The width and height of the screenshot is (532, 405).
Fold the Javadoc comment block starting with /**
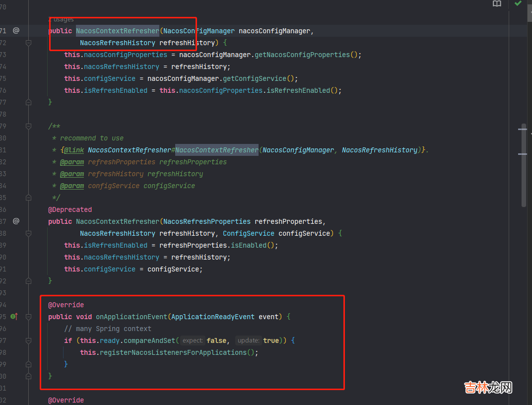click(x=28, y=126)
